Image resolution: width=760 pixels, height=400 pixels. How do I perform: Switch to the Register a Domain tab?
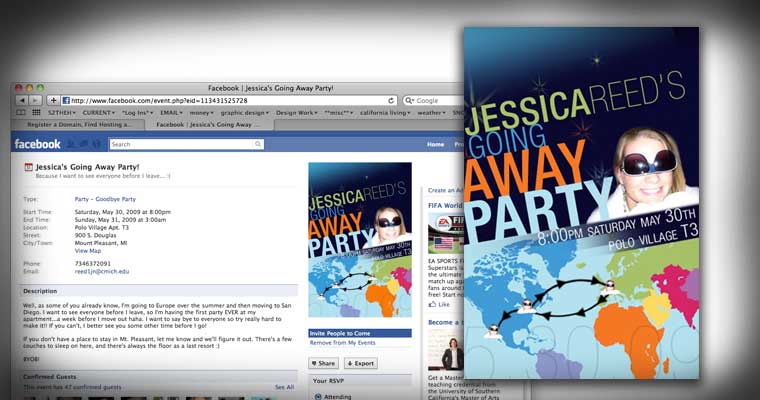[78, 125]
